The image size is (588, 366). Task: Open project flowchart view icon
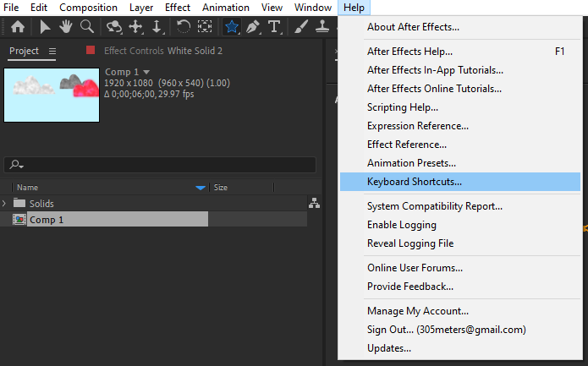point(315,203)
